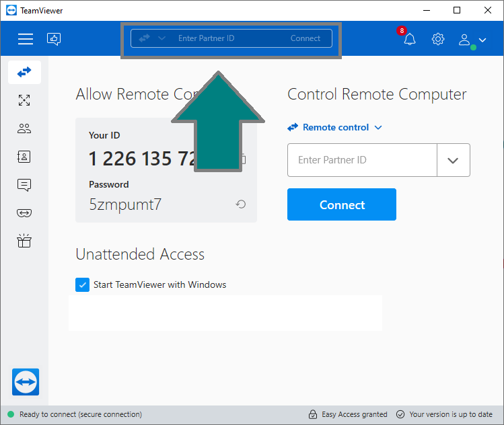The image size is (504, 425).
Task: Maximize the TeamViewer window
Action: (457, 10)
